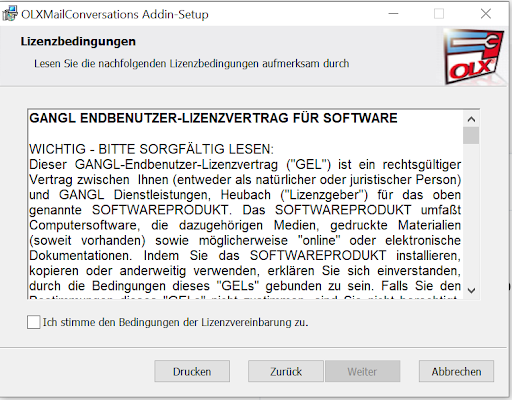
Task: Cancel setup with the Abbrechen button
Action: (x=456, y=371)
